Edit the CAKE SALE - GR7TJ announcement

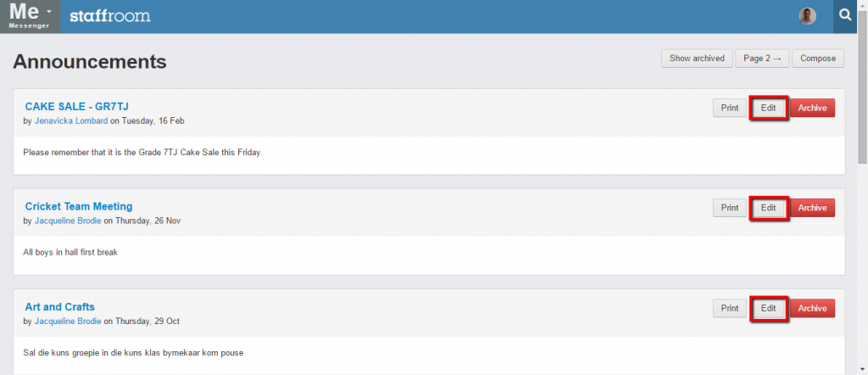pos(768,108)
